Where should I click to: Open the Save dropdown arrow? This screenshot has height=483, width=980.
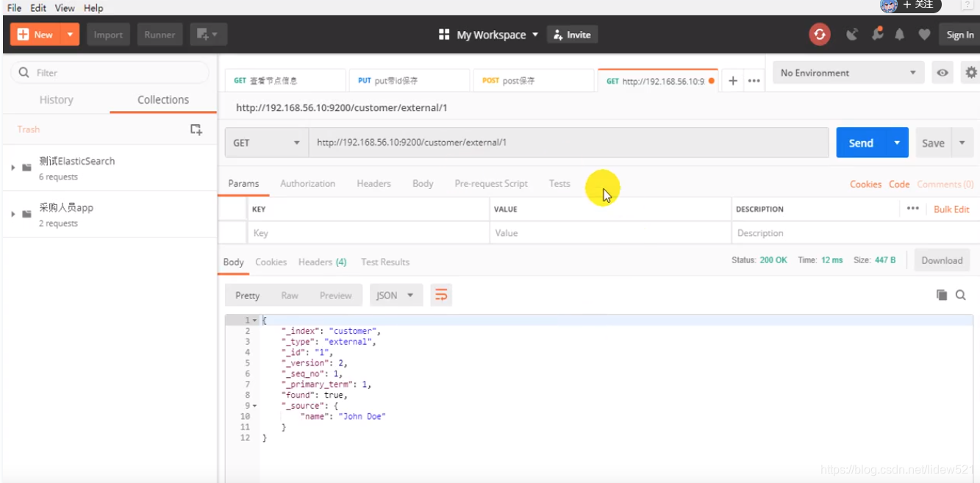click(x=962, y=143)
